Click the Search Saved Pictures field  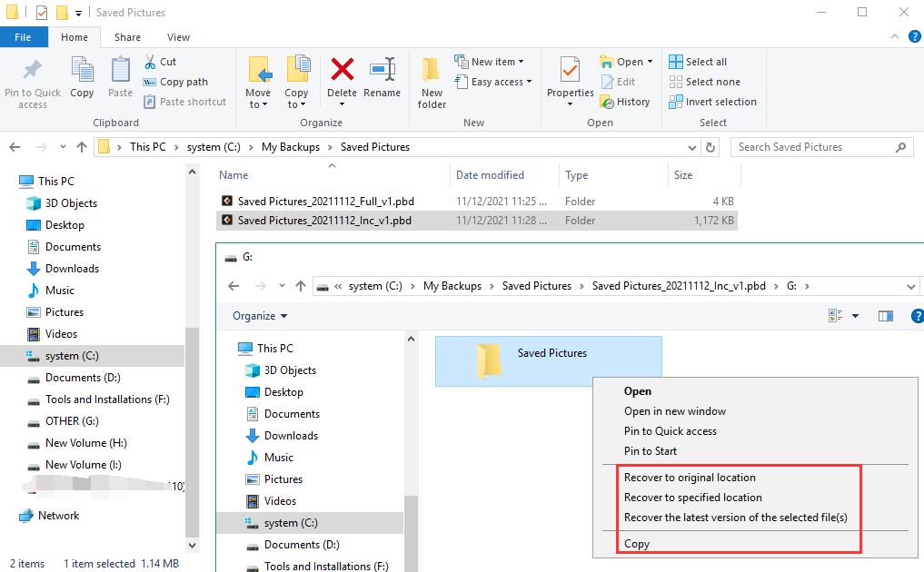pos(821,147)
